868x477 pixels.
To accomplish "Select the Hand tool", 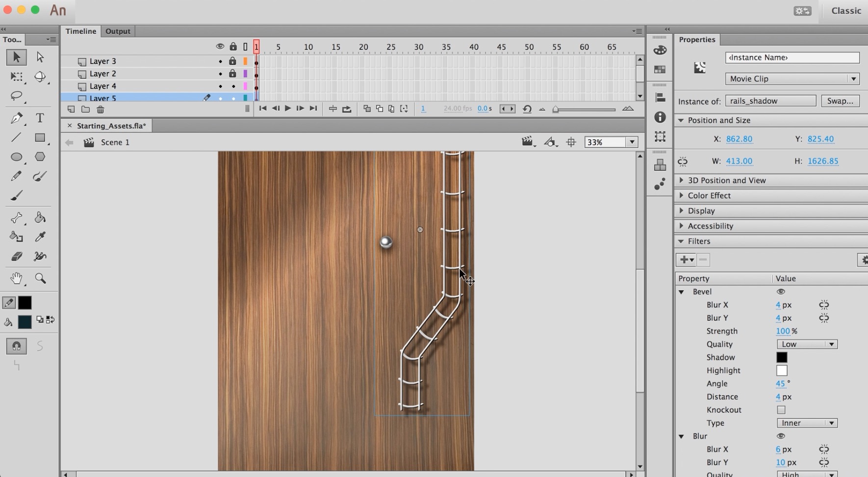I will tap(16, 279).
